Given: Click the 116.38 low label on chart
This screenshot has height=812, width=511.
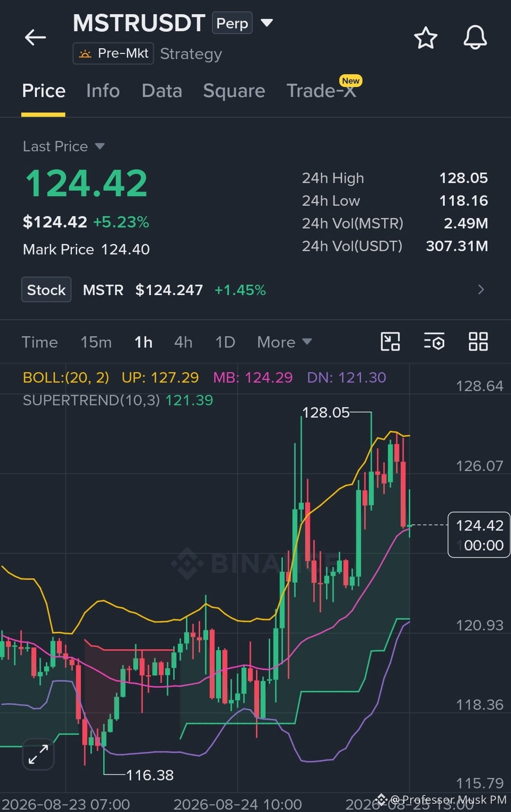Looking at the screenshot, I should pos(150,775).
